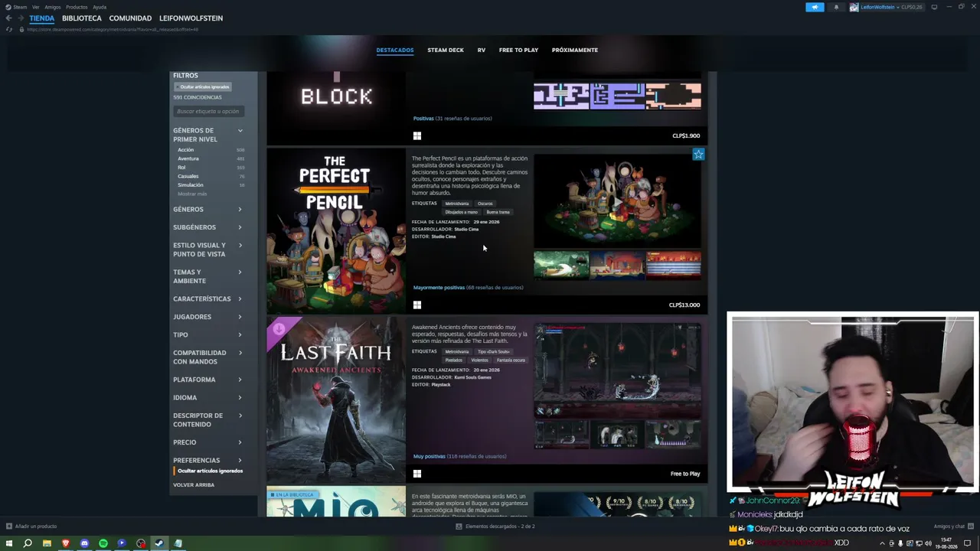Screen dimensions: 980x551
Task: Click the Windows platform icon under The Last Faith
Action: click(x=416, y=474)
